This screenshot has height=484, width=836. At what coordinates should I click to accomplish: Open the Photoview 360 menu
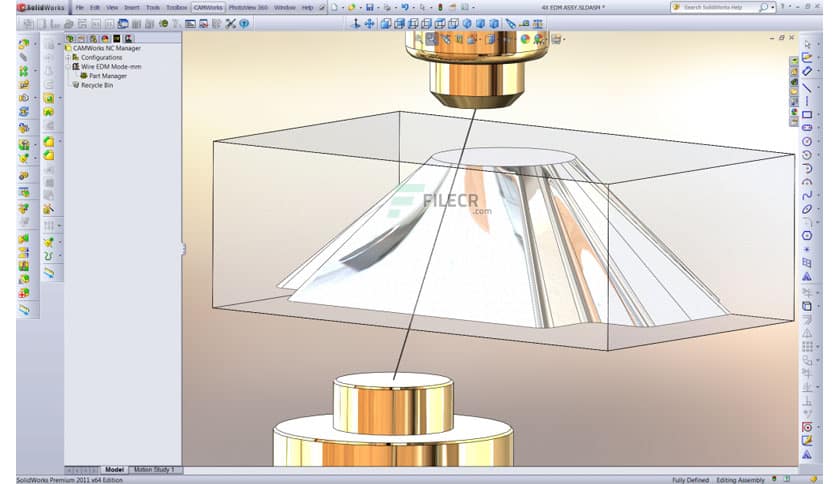[x=248, y=7]
